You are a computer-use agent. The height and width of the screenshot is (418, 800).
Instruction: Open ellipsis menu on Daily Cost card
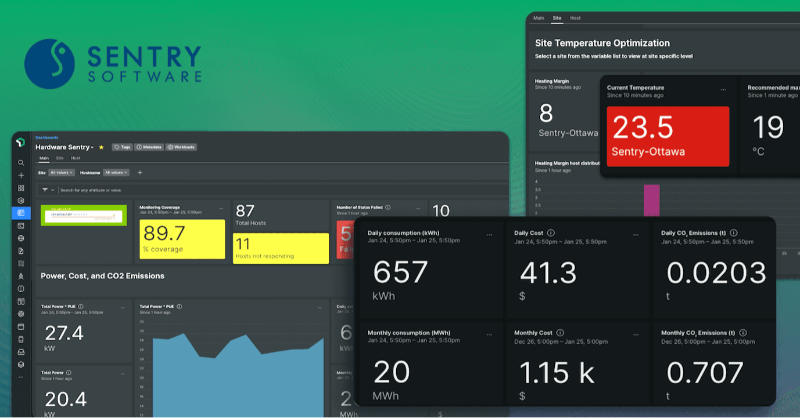(636, 235)
